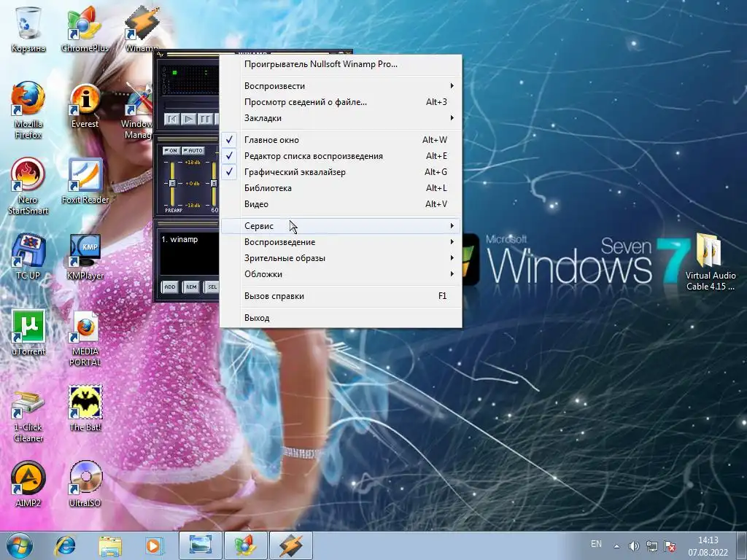
Task: Click the playlist SEL button
Action: pyautogui.click(x=211, y=287)
